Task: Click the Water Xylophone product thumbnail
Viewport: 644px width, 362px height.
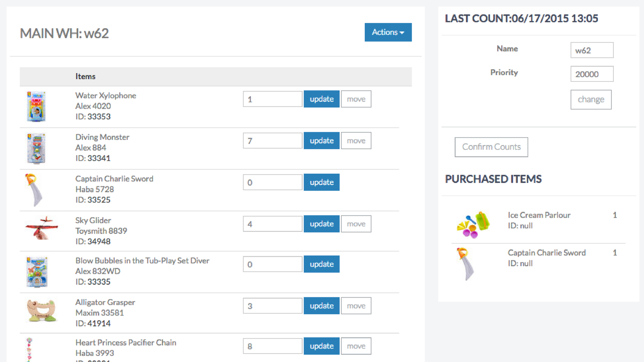Action: [x=37, y=106]
